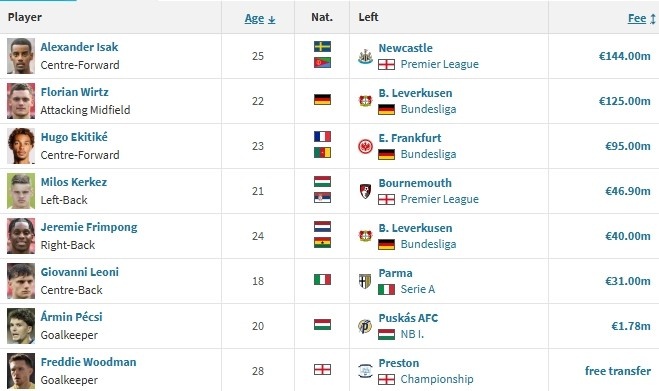This screenshot has height=391, width=659.
Task: Open Hugo Ekitiké's player profile link
Action: (74, 137)
